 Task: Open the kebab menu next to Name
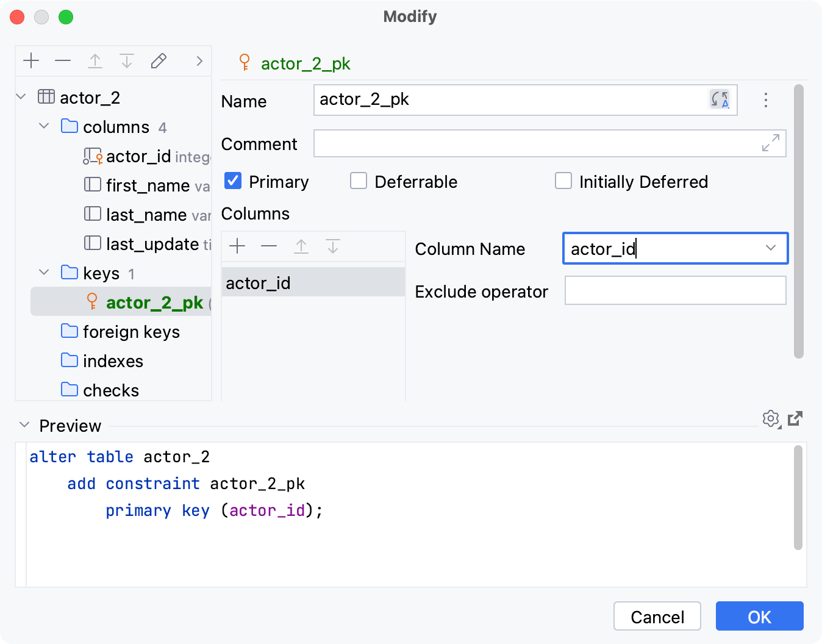[x=765, y=100]
